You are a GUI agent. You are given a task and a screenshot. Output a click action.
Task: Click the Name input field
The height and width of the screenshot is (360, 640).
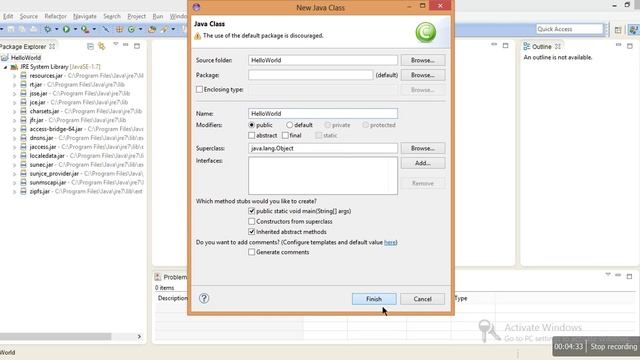tap(323, 113)
